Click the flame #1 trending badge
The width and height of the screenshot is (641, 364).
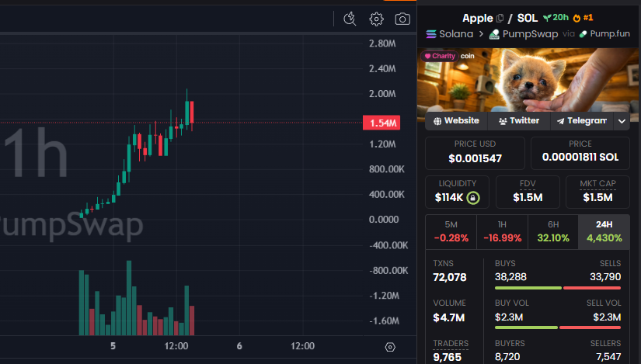[583, 18]
